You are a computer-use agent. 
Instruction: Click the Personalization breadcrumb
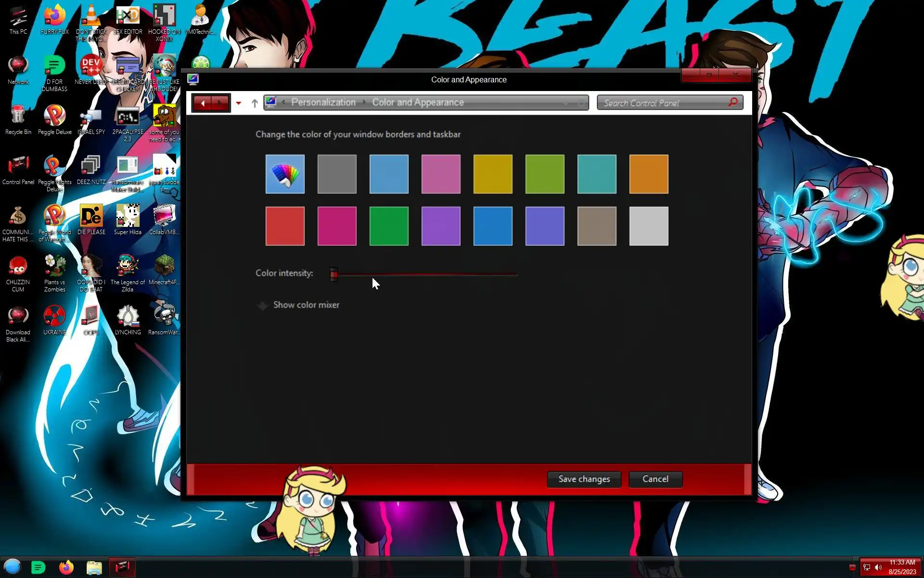coord(323,103)
